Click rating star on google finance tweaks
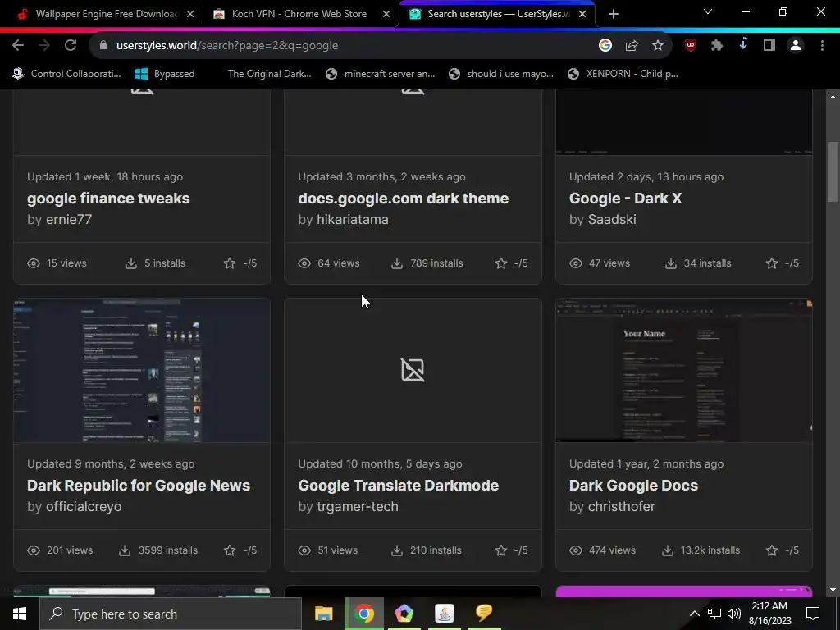840x630 pixels. (x=230, y=263)
